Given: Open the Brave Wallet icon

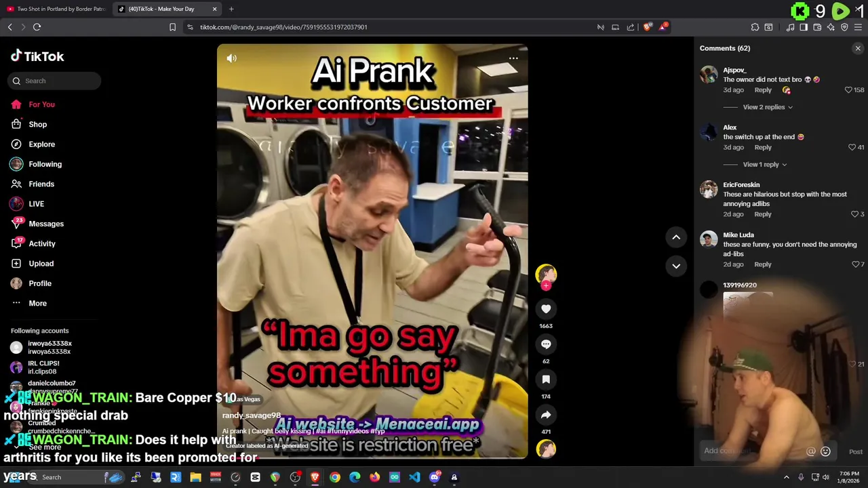Looking at the screenshot, I should coord(817,27).
